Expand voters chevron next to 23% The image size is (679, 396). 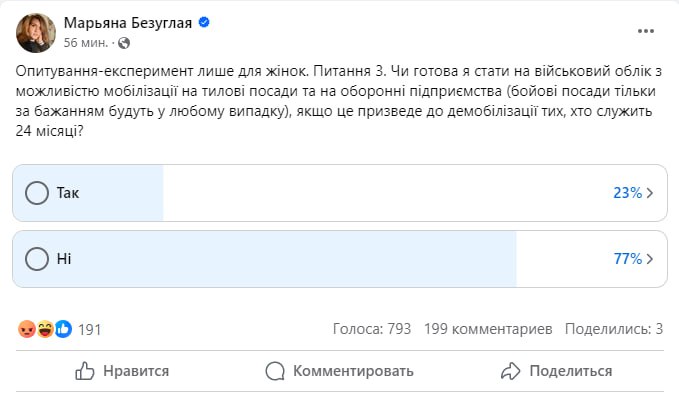[650, 193]
